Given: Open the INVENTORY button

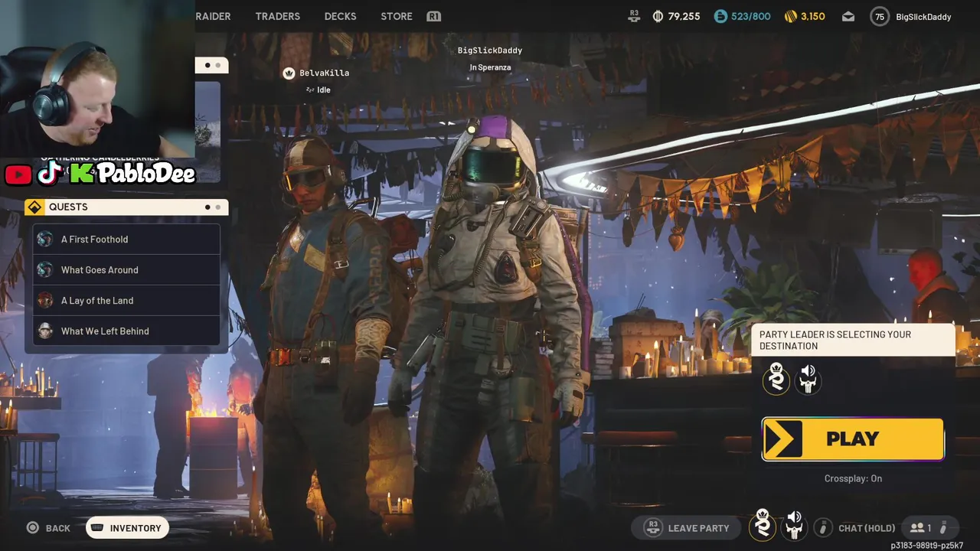Looking at the screenshot, I should point(127,528).
